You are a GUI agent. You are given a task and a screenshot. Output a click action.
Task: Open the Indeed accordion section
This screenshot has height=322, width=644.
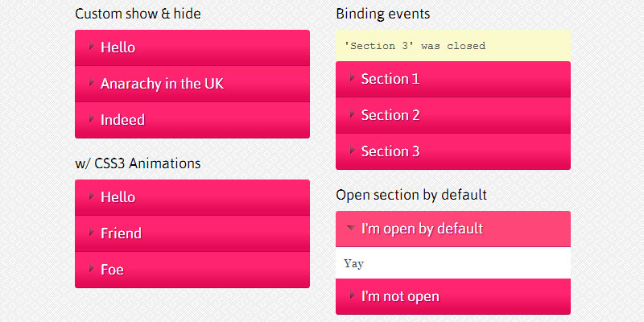[192, 120]
